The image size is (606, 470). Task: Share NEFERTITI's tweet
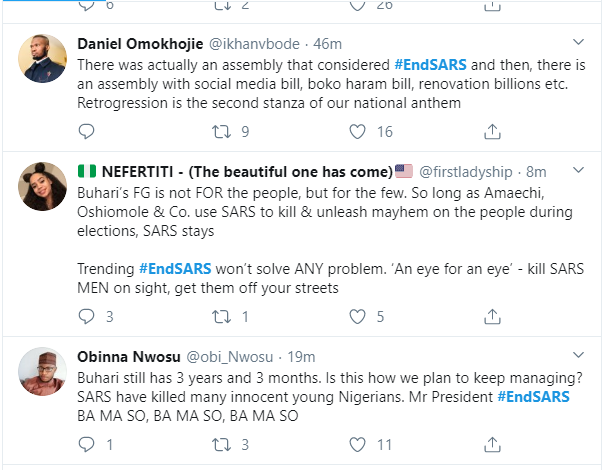491,317
